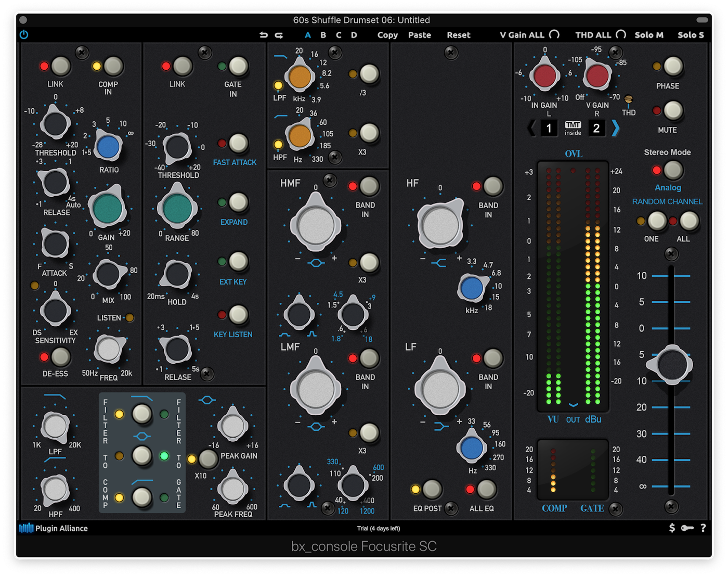Image resolution: width=728 pixels, height=576 pixels.
Task: Click the blue LF Hz frequency knob
Action: point(472,449)
